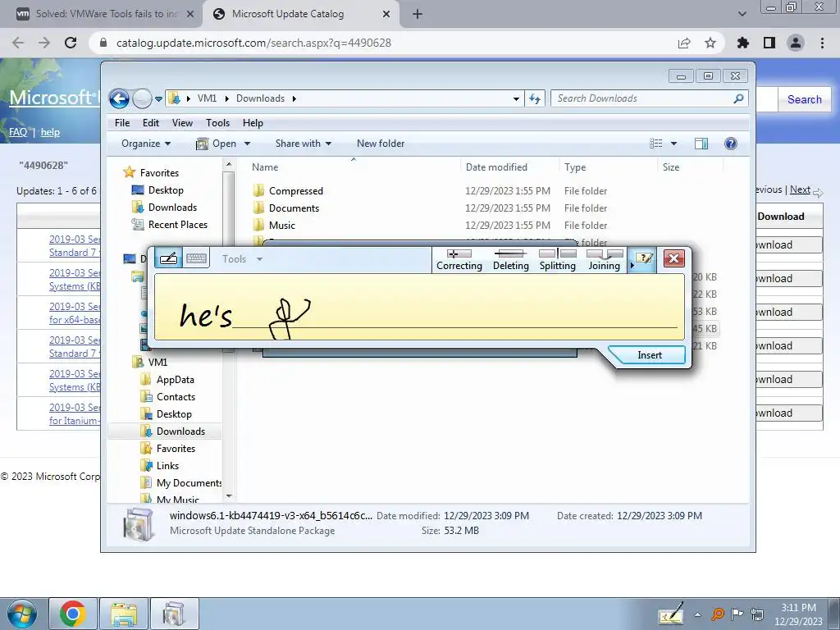
Task: Select the Music folder
Action: coord(282,225)
